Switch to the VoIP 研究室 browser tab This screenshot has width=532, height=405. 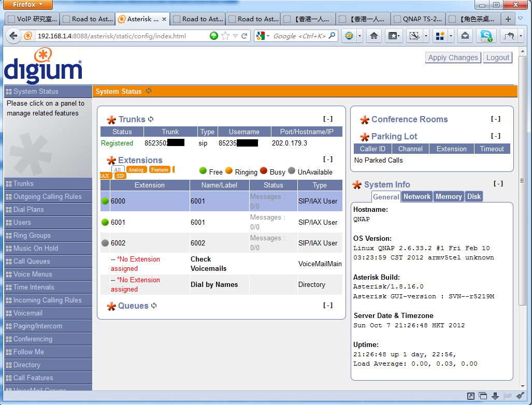pos(33,19)
